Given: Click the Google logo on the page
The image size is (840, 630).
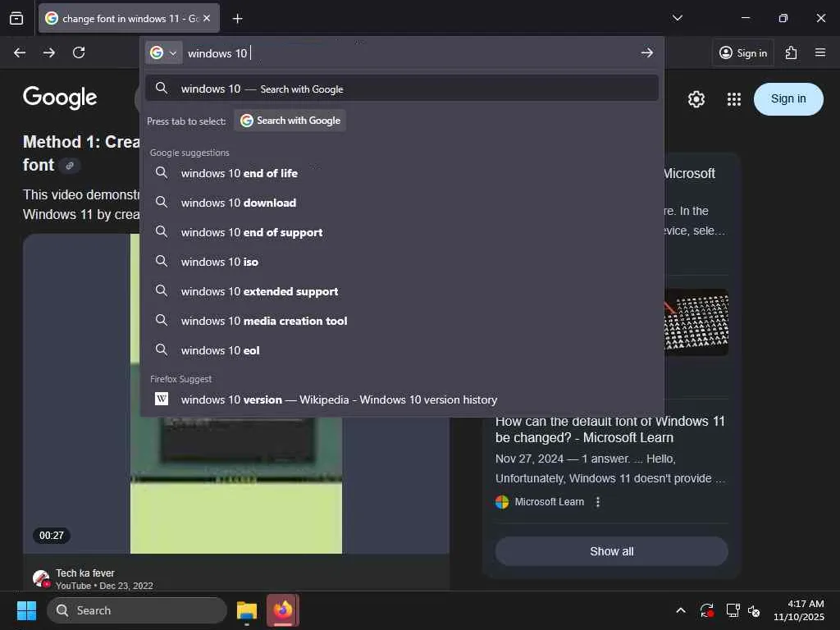Looking at the screenshot, I should [60, 98].
